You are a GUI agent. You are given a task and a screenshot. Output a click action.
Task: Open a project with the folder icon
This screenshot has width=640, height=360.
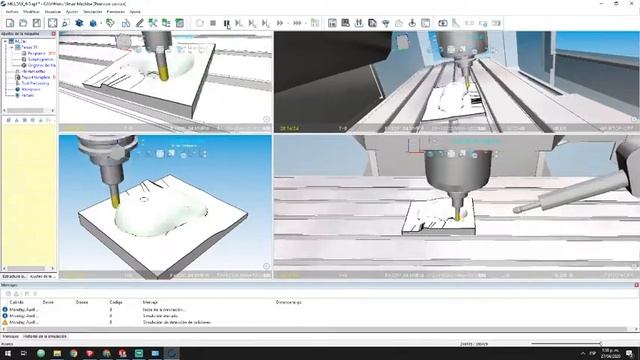pyautogui.click(x=23, y=23)
